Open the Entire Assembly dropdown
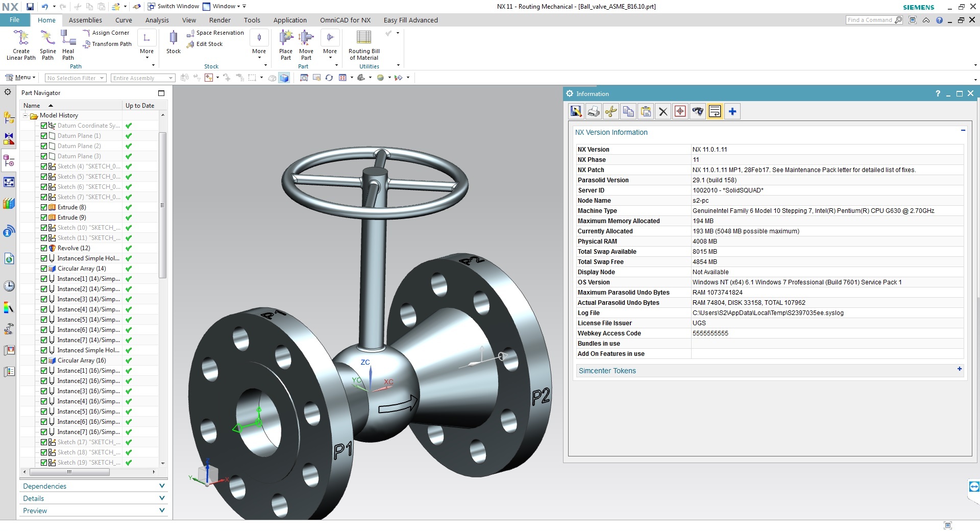This screenshot has height=531, width=980. (x=143, y=78)
